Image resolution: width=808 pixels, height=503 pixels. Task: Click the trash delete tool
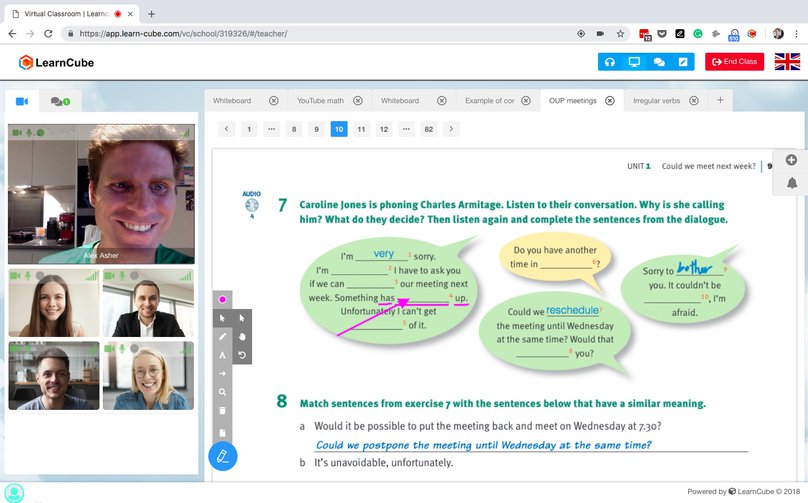222,411
